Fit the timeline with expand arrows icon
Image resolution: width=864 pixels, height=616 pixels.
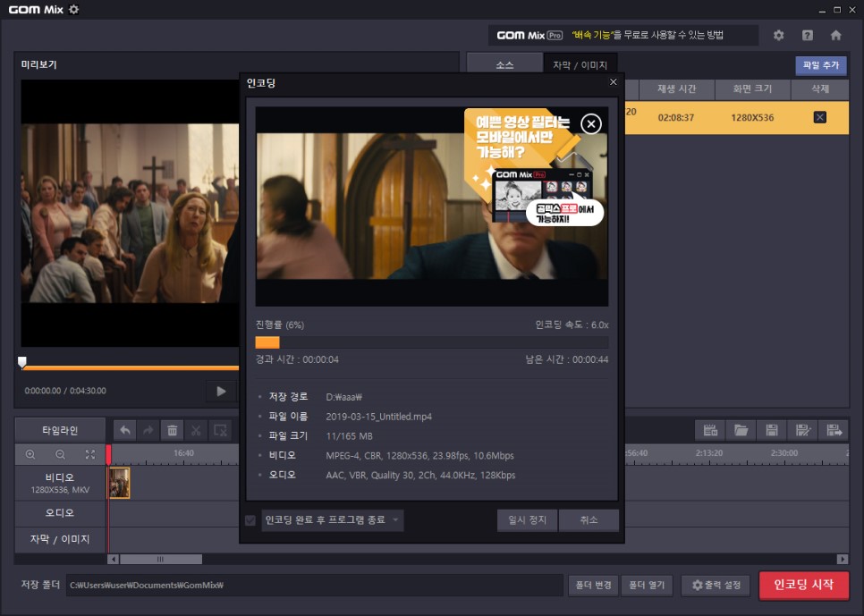[x=89, y=454]
